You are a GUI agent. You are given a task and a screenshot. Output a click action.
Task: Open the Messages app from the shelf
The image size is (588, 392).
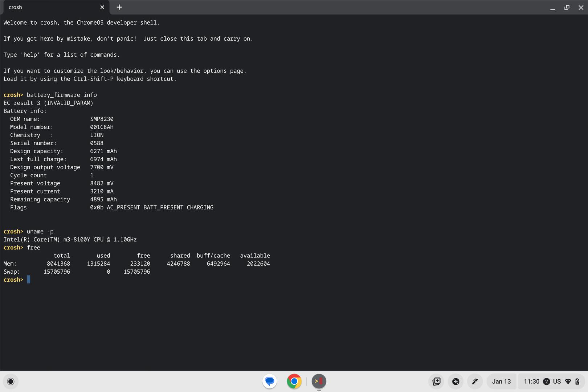[270, 381]
